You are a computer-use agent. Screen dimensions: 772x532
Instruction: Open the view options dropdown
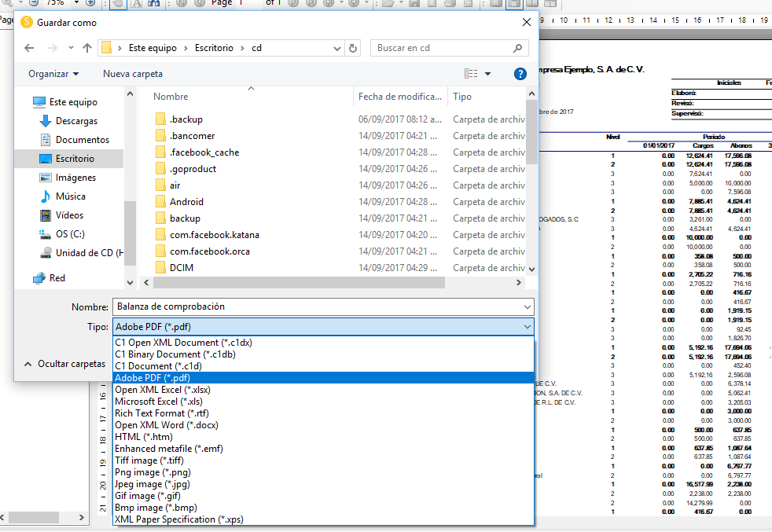(487, 74)
